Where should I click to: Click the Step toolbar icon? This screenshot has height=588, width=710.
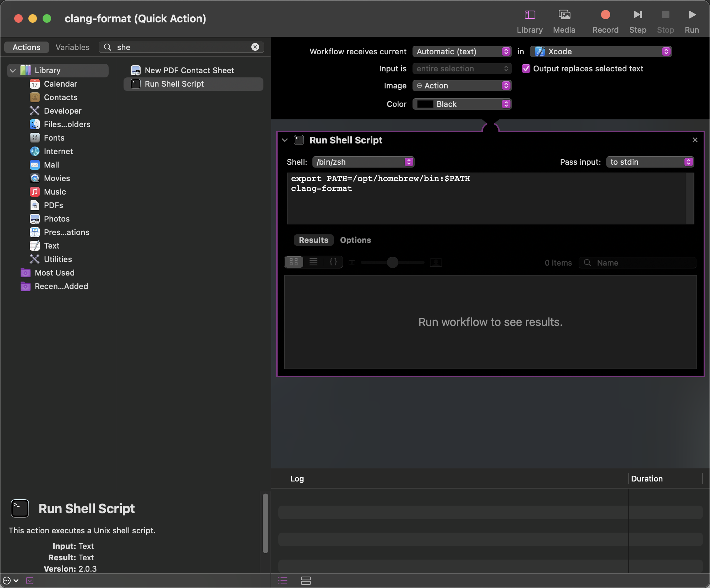[638, 15]
